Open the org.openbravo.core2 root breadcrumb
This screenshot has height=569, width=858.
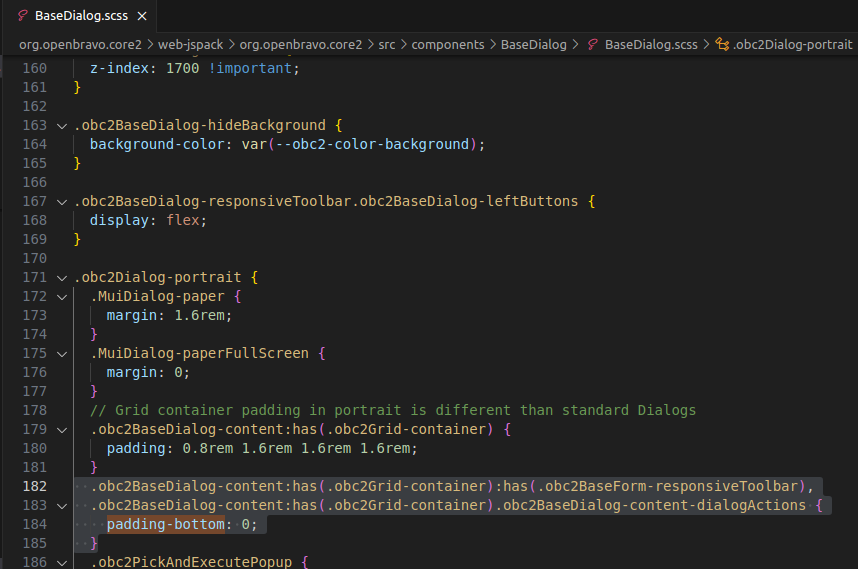pos(80,45)
